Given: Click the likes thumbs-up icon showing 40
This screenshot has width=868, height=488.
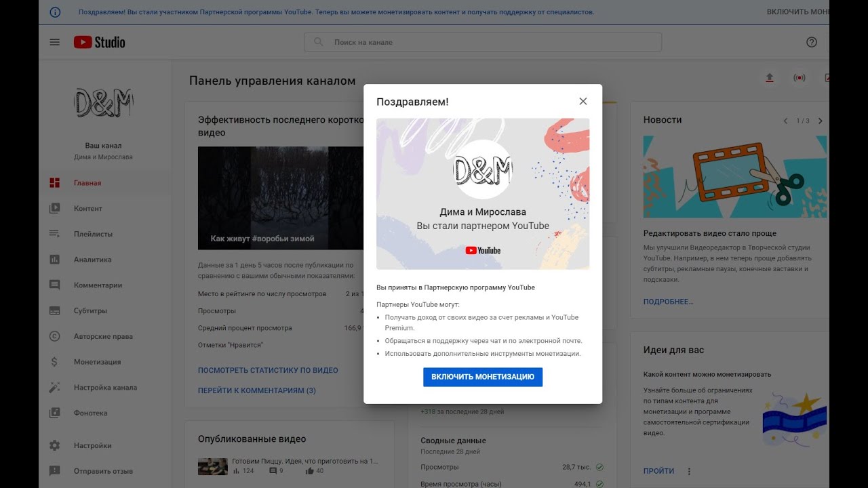Looking at the screenshot, I should coord(309,471).
